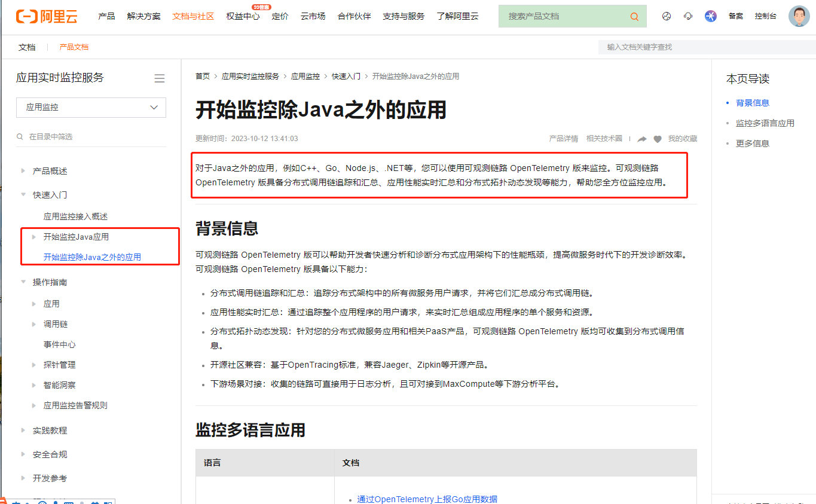Screen dimensions: 816x504
Task: Open the dashboard gauge icon in header
Action: (667, 16)
